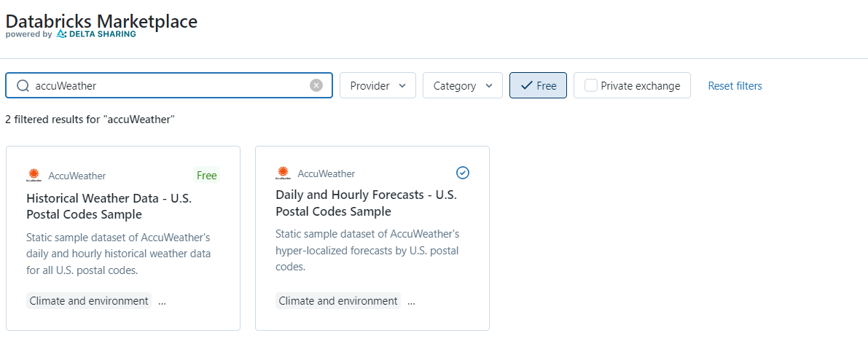
Task: Open Historical Weather Data listing title
Action: tap(109, 206)
